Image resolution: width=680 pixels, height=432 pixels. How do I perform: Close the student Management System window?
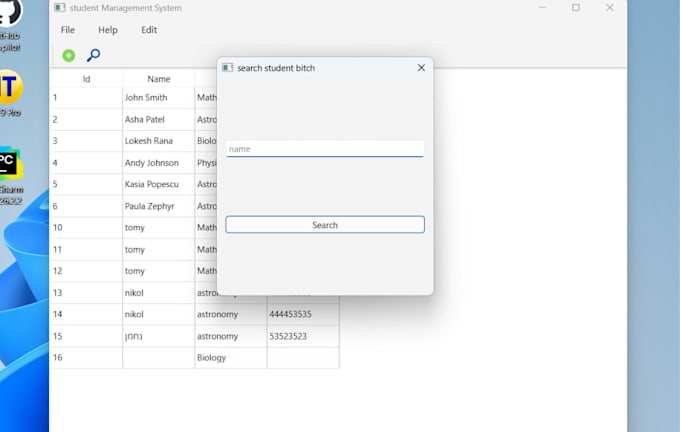(x=609, y=7)
